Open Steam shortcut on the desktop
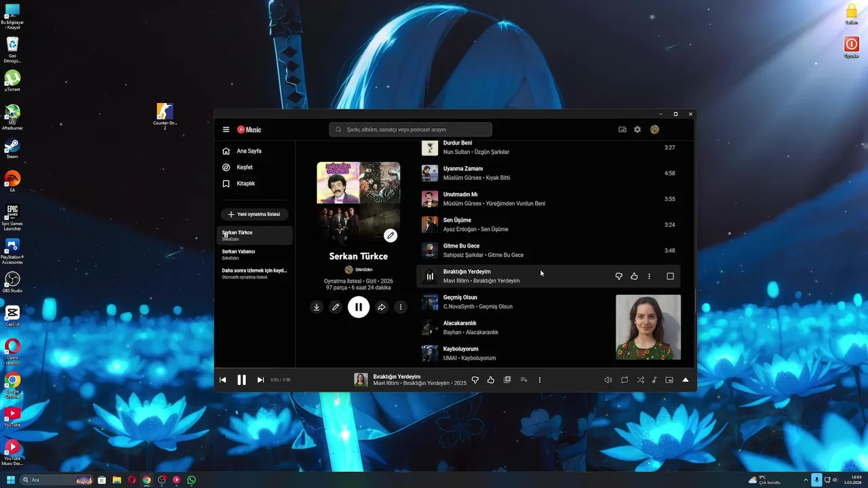Screen dimensions: 868x488 12,149
